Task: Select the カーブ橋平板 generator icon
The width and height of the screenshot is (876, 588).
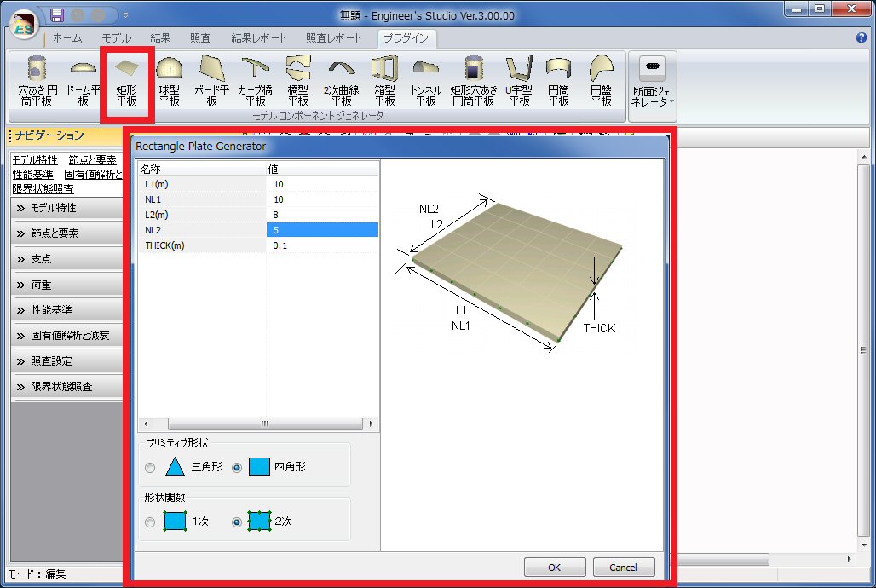Action: [255, 81]
